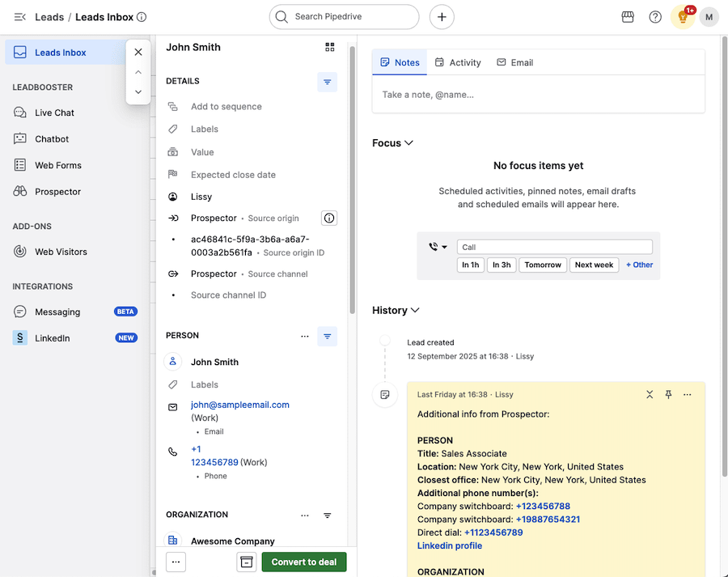Image resolution: width=728 pixels, height=577 pixels.
Task: Open the grid layout icon beside John Smith
Action: pyautogui.click(x=329, y=48)
